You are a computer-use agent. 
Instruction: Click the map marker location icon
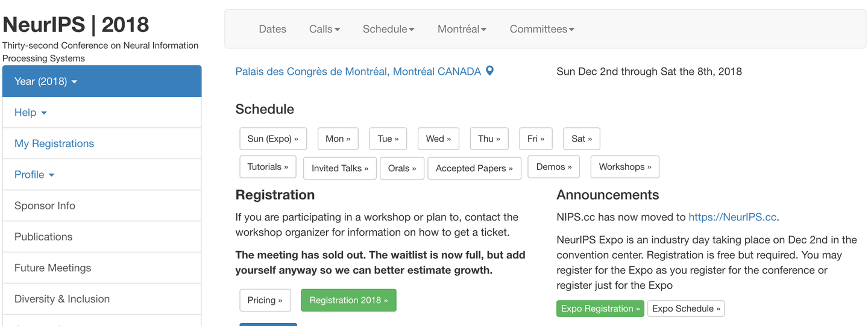(x=490, y=71)
